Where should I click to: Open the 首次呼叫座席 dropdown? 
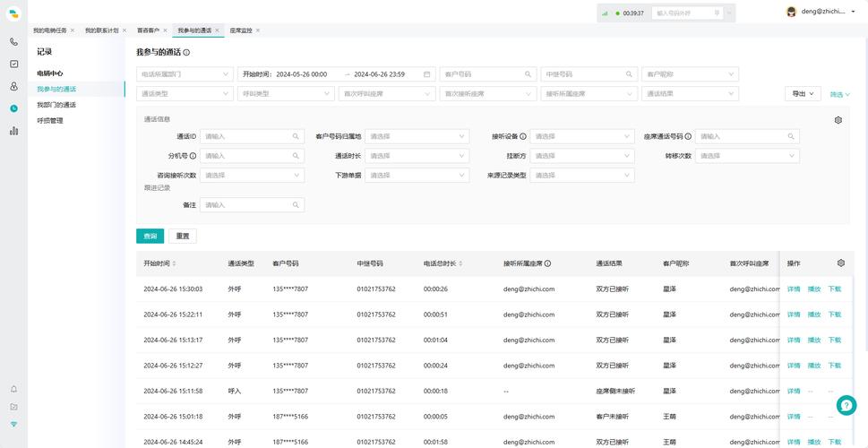[387, 94]
